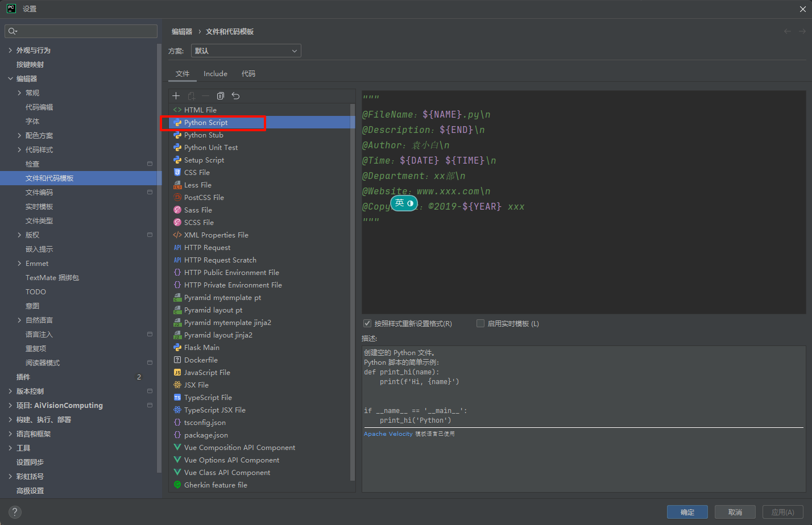
Task: Click the HTML File template icon
Action: click(177, 110)
